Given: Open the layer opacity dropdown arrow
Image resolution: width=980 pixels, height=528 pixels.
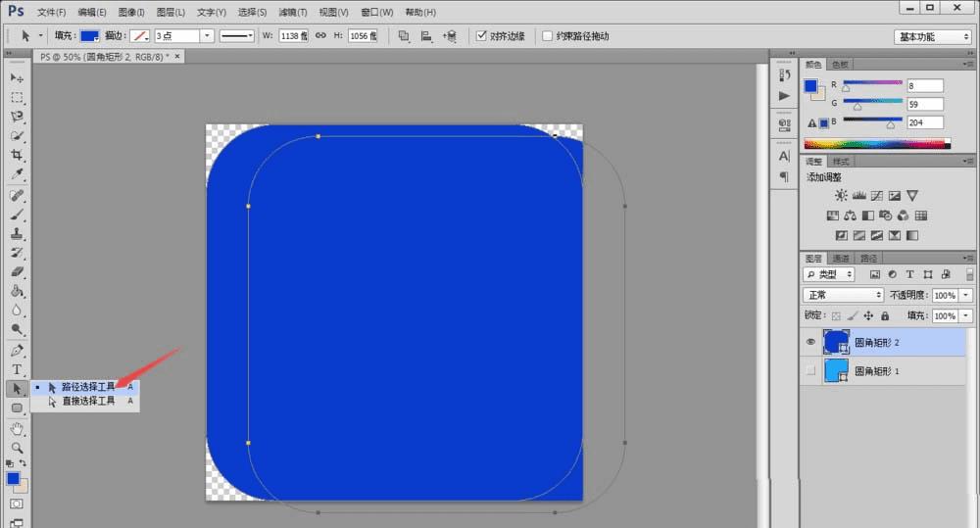Looking at the screenshot, I should (966, 295).
